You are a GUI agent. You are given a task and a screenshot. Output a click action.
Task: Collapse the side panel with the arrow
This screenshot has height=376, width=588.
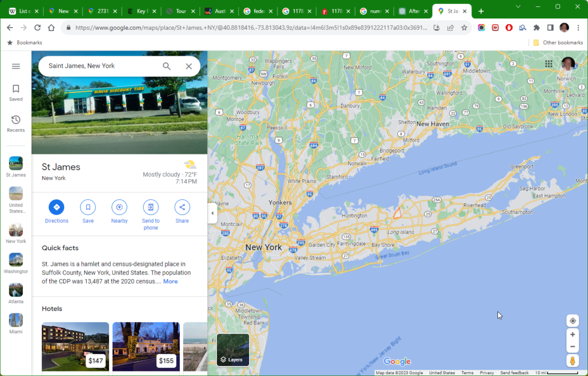(x=212, y=213)
